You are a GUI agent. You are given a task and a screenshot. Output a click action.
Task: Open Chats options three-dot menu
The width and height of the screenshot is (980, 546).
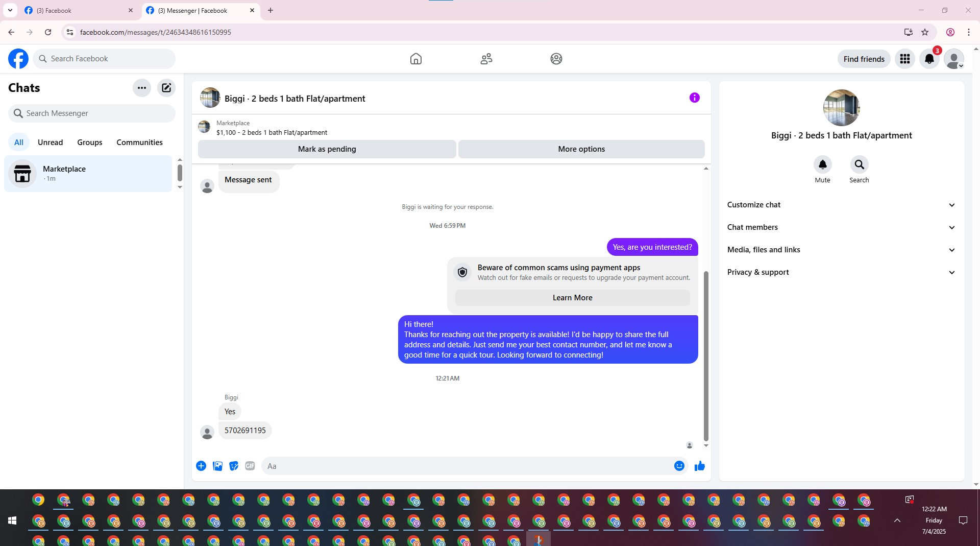(142, 88)
